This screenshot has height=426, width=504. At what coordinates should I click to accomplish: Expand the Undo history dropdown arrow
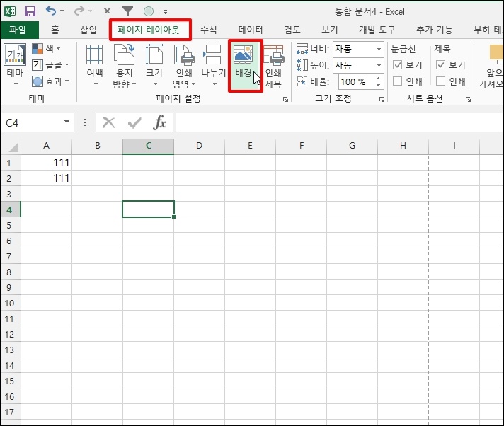(x=62, y=11)
